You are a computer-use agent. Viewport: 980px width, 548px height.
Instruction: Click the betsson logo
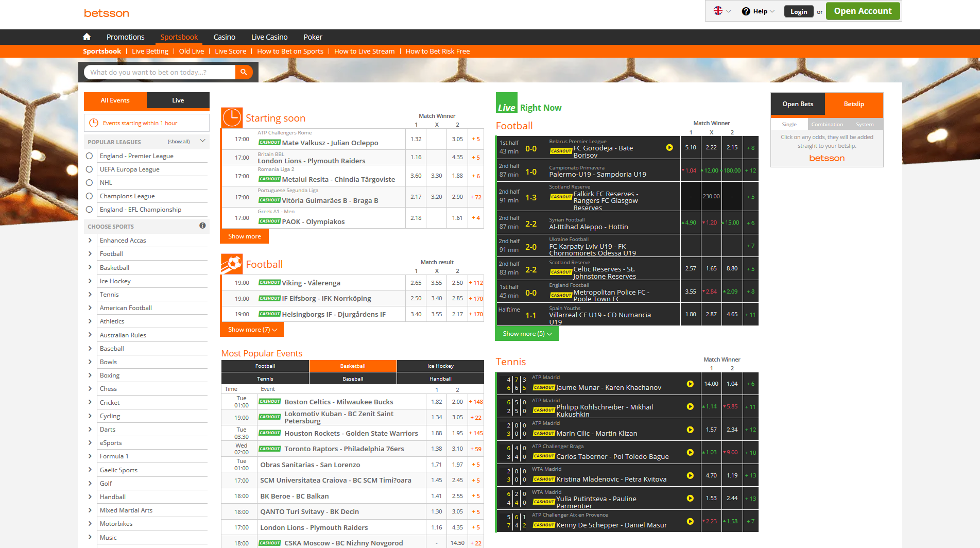[107, 13]
